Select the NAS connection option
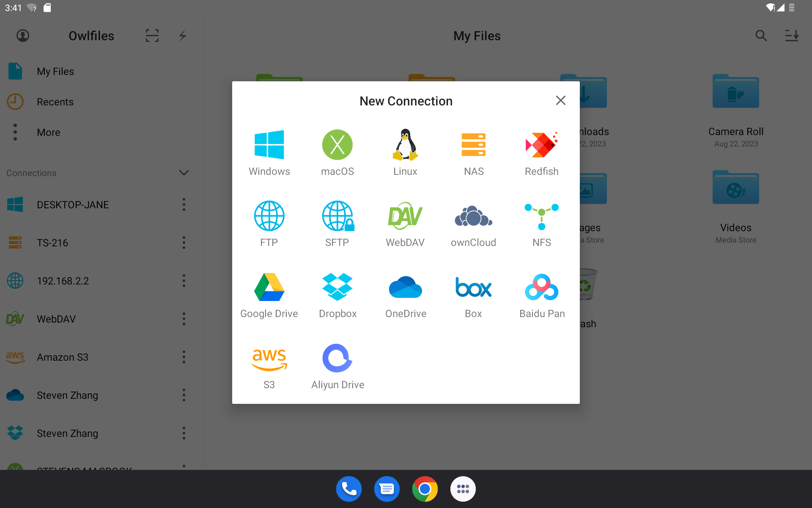812x508 pixels. click(474, 153)
